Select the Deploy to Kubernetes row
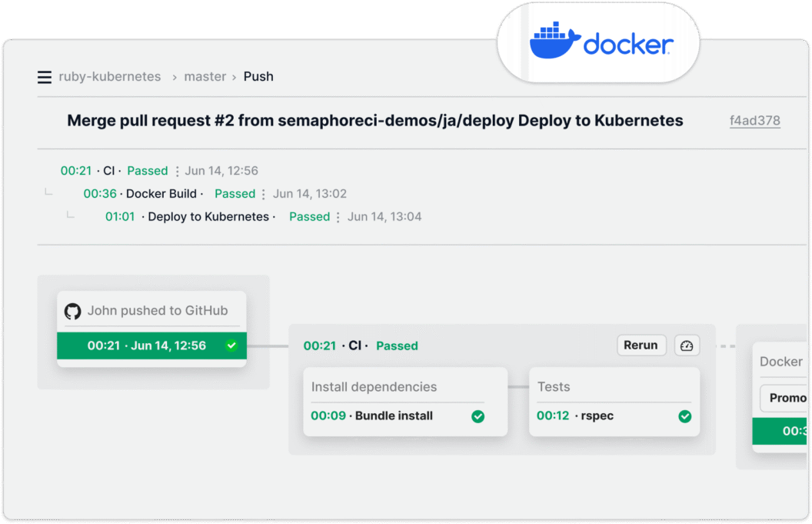The height and width of the screenshot is (524, 812). coord(263,217)
